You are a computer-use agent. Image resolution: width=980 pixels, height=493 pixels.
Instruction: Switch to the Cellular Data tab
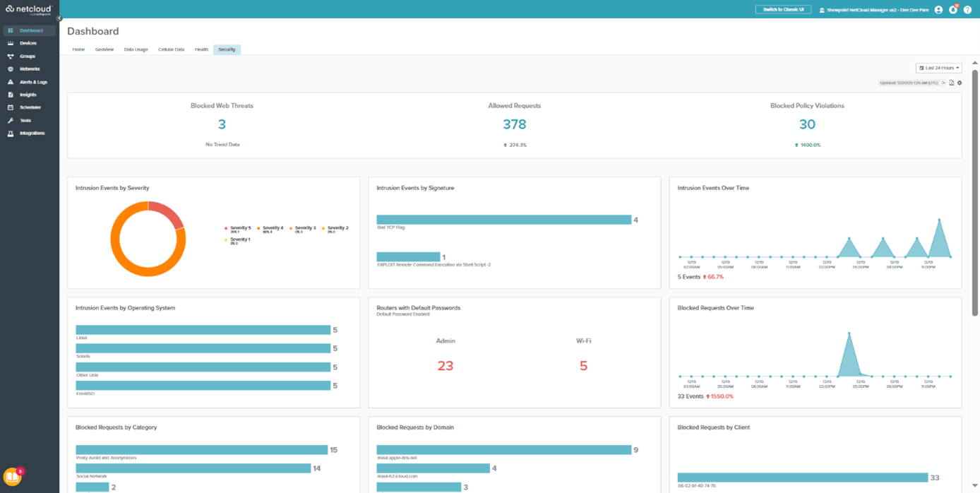click(x=171, y=49)
